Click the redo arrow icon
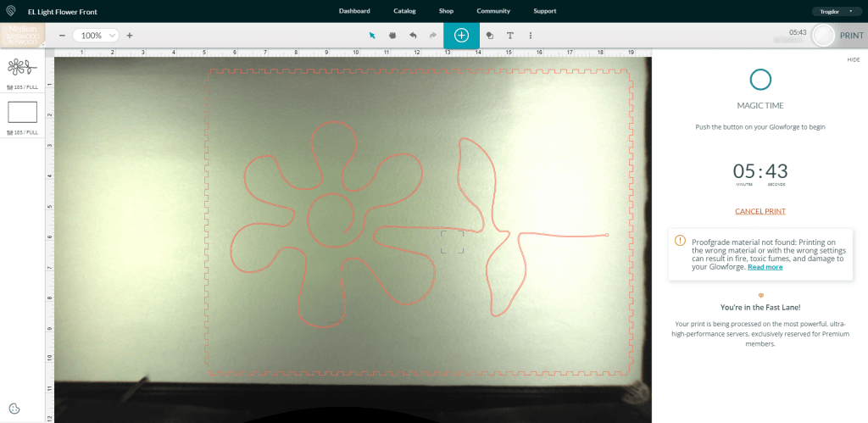The width and height of the screenshot is (868, 423). [433, 36]
